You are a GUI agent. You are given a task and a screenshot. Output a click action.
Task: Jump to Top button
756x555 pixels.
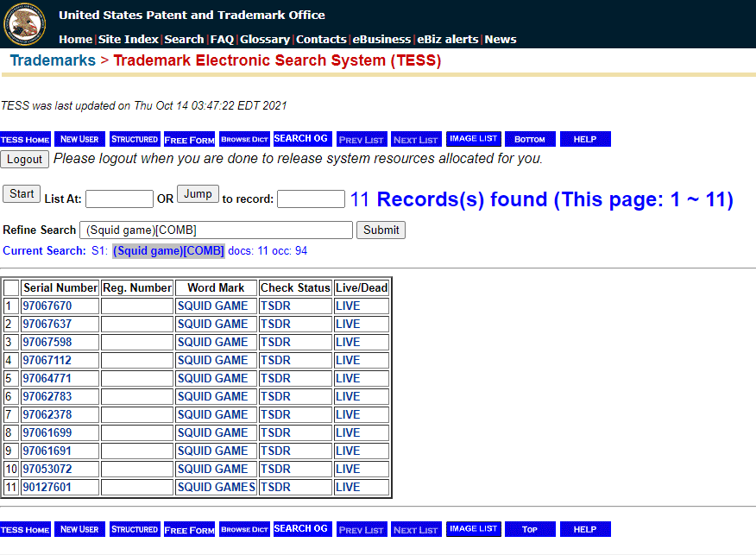pyautogui.click(x=530, y=529)
